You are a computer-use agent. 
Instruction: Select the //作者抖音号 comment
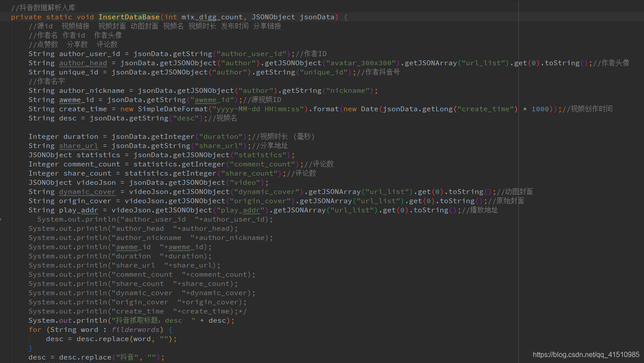pos(378,72)
